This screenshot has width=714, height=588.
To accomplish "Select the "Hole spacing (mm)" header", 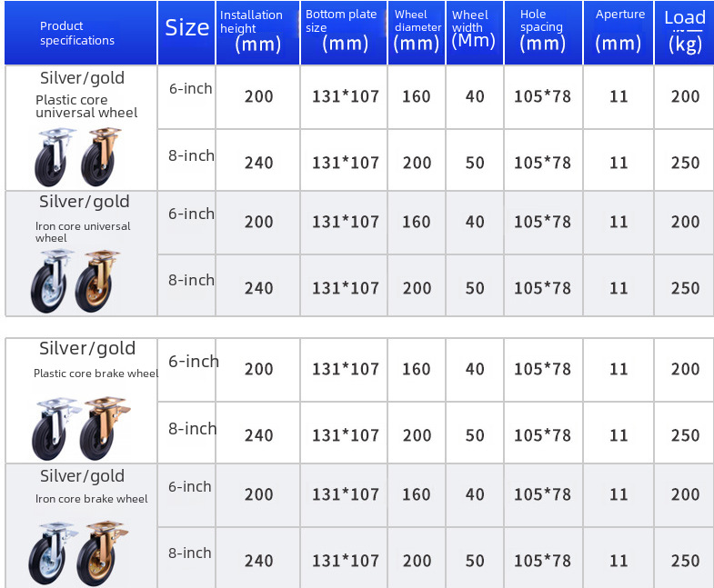I will pos(542,31).
